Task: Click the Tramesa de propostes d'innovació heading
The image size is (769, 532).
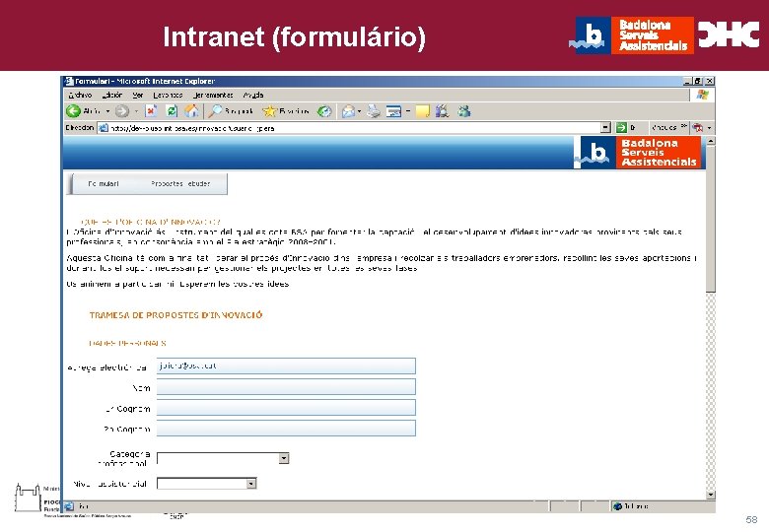Action: [175, 315]
